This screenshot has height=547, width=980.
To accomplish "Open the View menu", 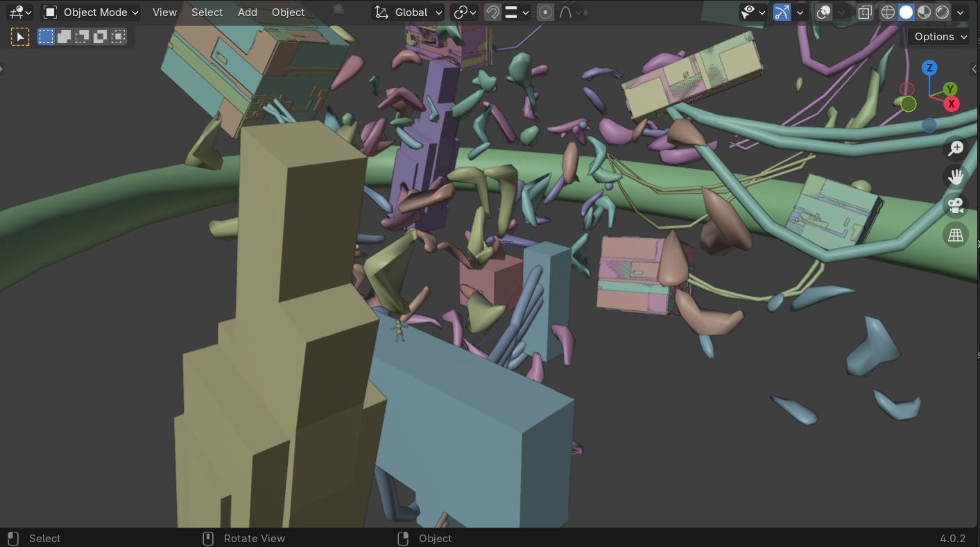I will [164, 12].
